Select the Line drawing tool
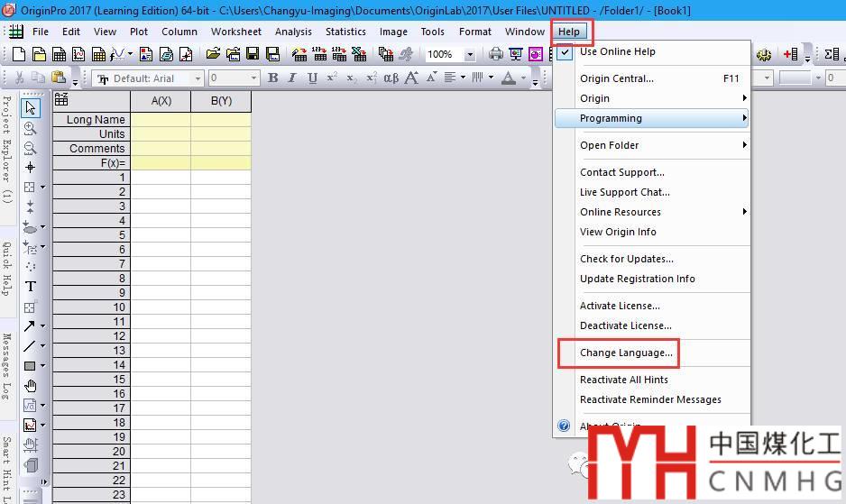Viewport: 846px width, 504px height. 29,346
